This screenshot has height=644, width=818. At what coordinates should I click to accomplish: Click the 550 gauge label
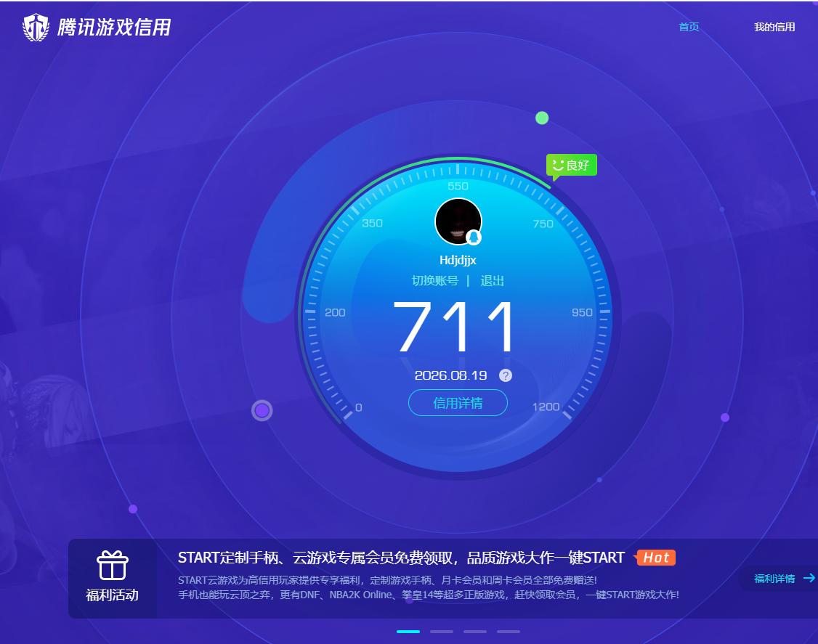pyautogui.click(x=458, y=186)
